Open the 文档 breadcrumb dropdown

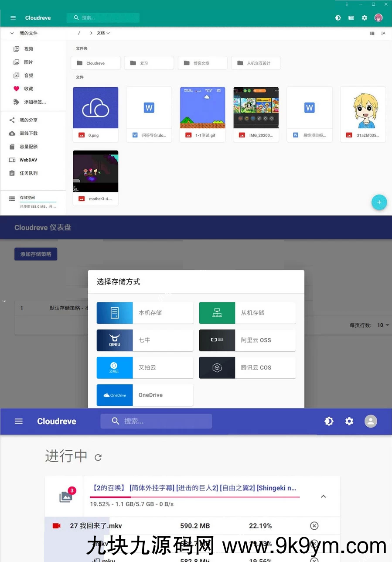[103, 33]
